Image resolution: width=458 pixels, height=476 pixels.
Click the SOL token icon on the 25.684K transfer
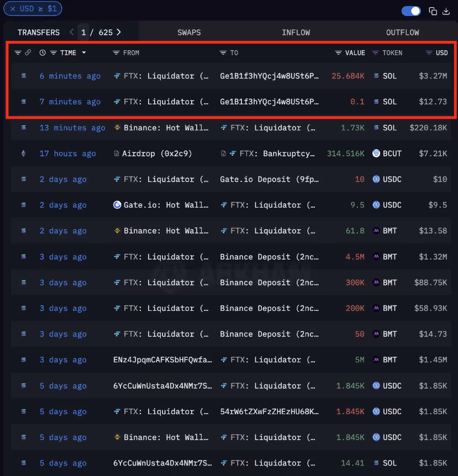[376, 76]
